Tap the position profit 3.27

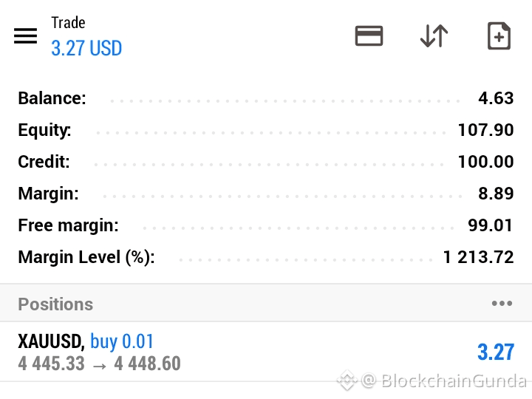[496, 352]
